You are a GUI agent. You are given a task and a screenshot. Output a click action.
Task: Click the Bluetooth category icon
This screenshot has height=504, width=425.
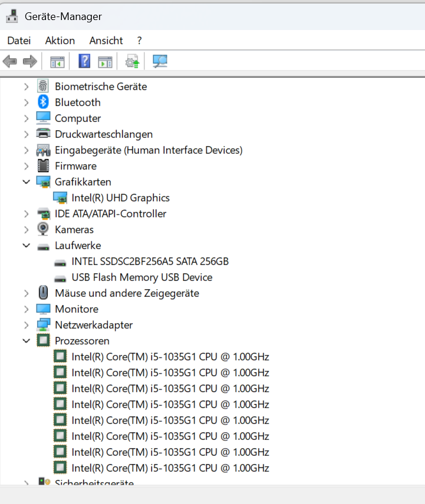coord(43,102)
